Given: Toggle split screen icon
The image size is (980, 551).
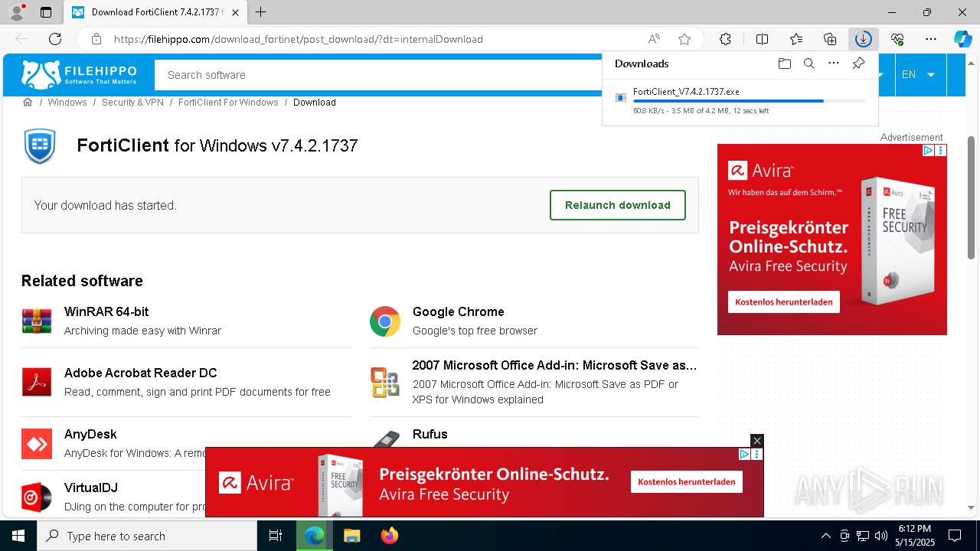Looking at the screenshot, I should pyautogui.click(x=762, y=39).
